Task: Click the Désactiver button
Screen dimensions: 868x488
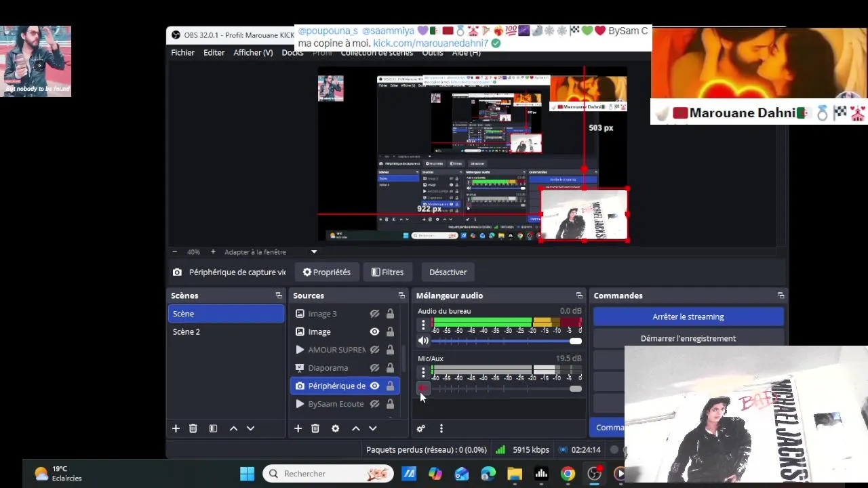Action: (x=448, y=272)
